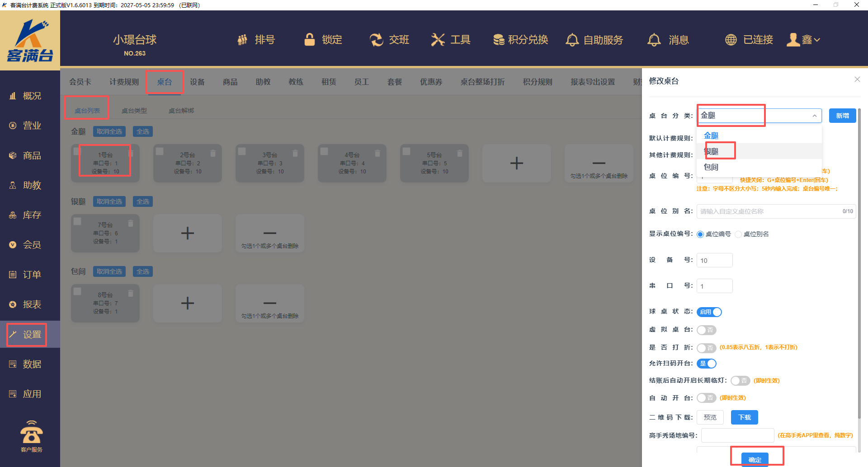868x467 pixels.
Task: Open 自助服务 bell icon
Action: coord(572,40)
